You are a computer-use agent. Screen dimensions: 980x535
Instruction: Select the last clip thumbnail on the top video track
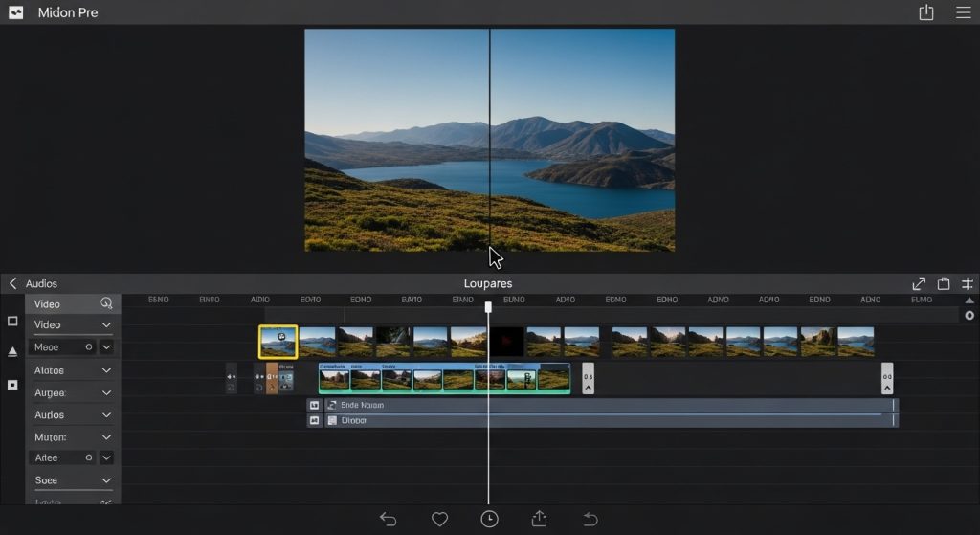coord(856,342)
